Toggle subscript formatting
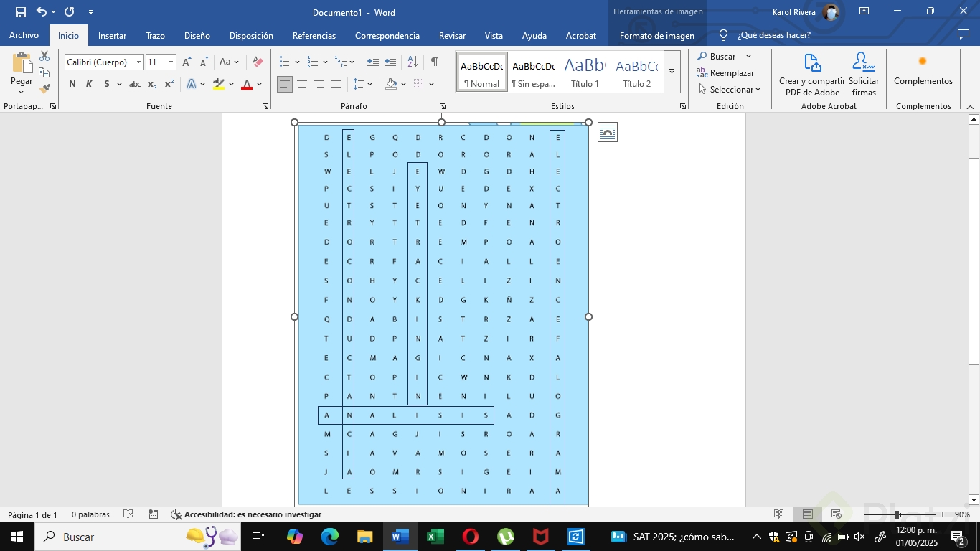The image size is (980, 551). click(x=152, y=85)
